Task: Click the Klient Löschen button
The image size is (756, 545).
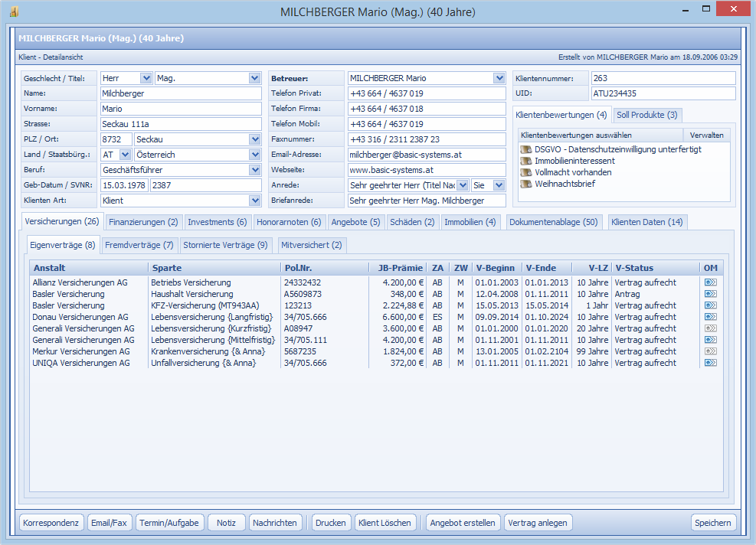Action: click(385, 523)
